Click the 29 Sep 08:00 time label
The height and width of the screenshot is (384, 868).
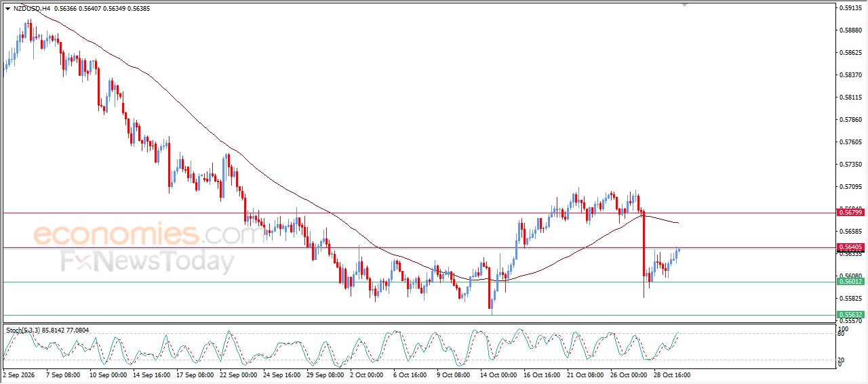click(x=324, y=375)
